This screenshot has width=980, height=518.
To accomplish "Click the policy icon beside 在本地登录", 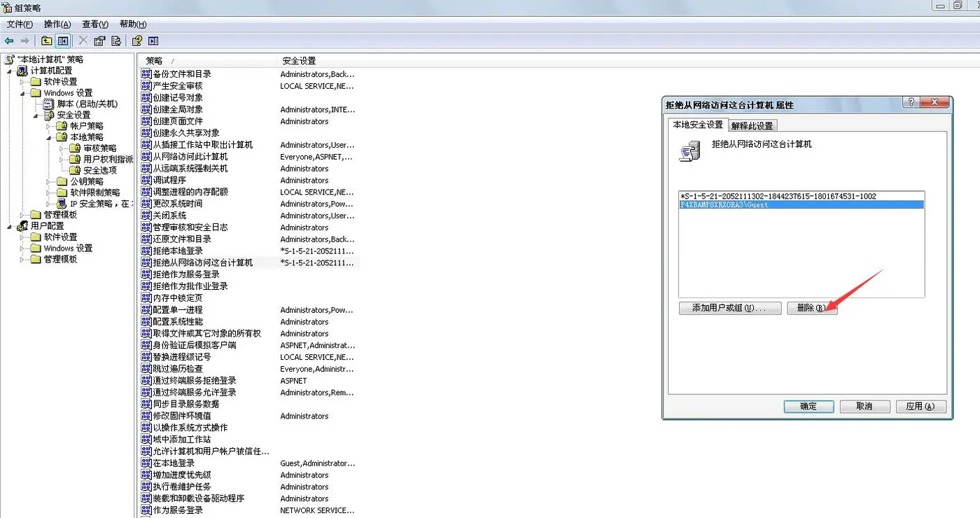I will click(x=146, y=463).
